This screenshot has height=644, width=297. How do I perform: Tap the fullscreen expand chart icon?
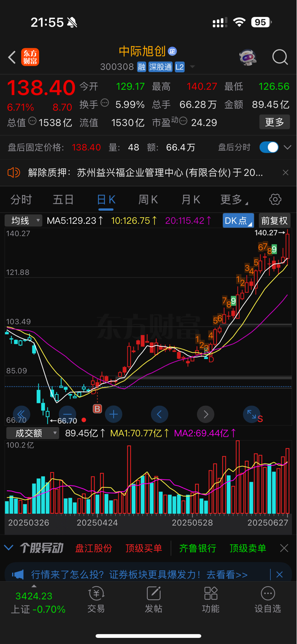252,414
